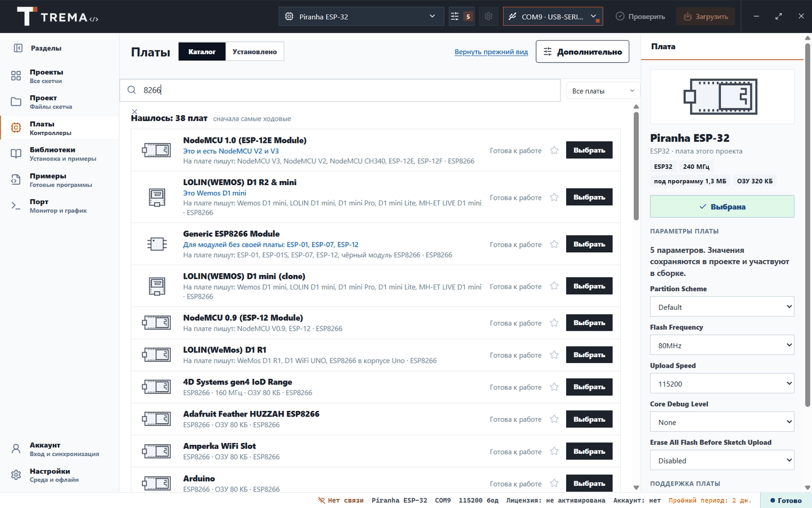Open the Порт monitor section
812x508 pixels.
point(60,205)
